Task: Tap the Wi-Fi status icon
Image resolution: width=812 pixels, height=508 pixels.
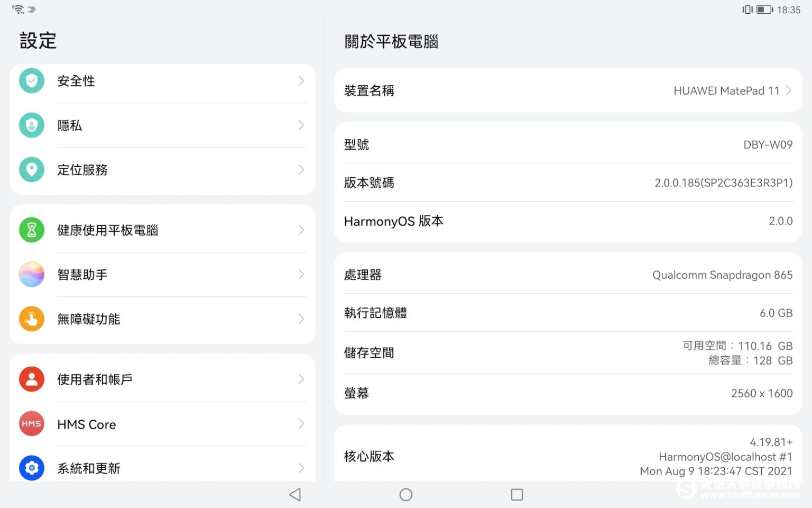Action: coord(18,9)
